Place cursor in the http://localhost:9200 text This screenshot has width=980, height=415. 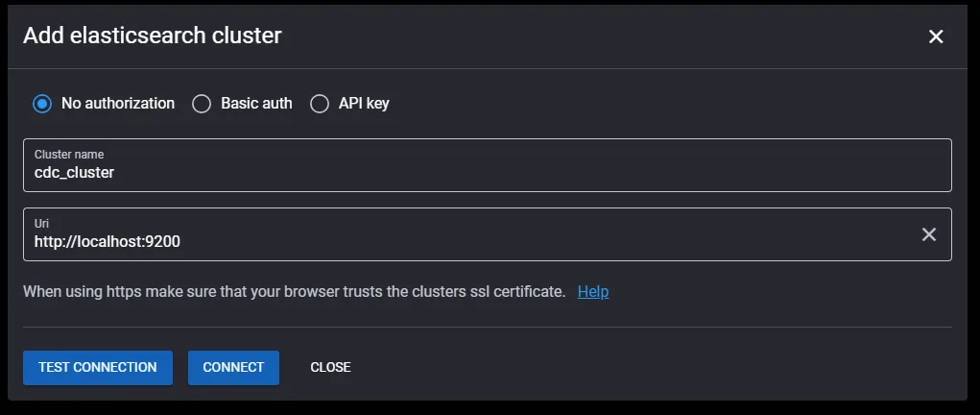[108, 242]
